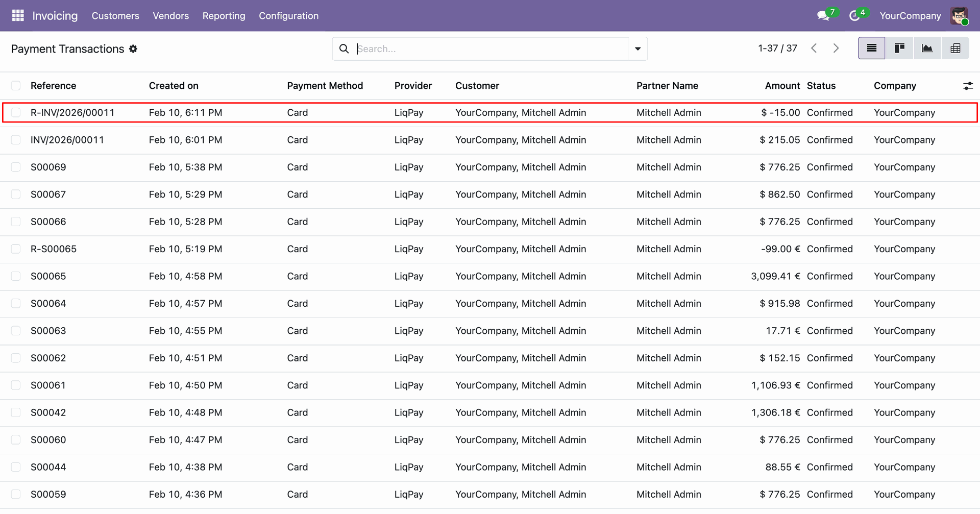Focus the Search input field

tap(490, 49)
